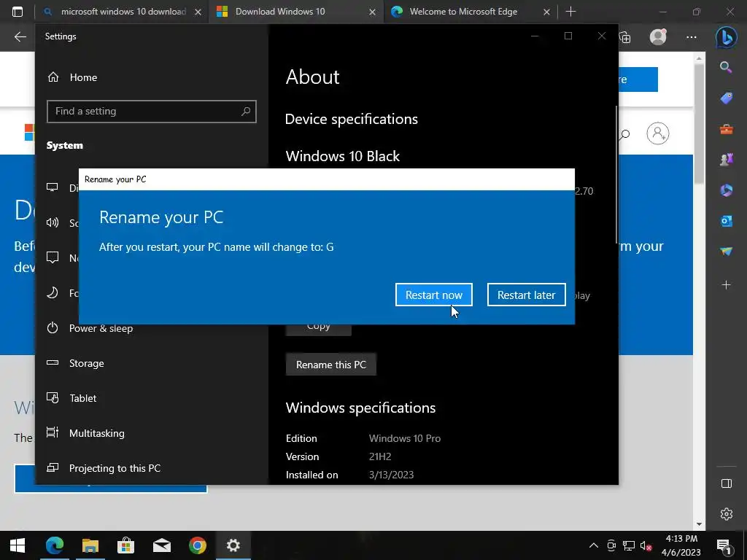Click the Focus assist moon icon

(x=53, y=292)
